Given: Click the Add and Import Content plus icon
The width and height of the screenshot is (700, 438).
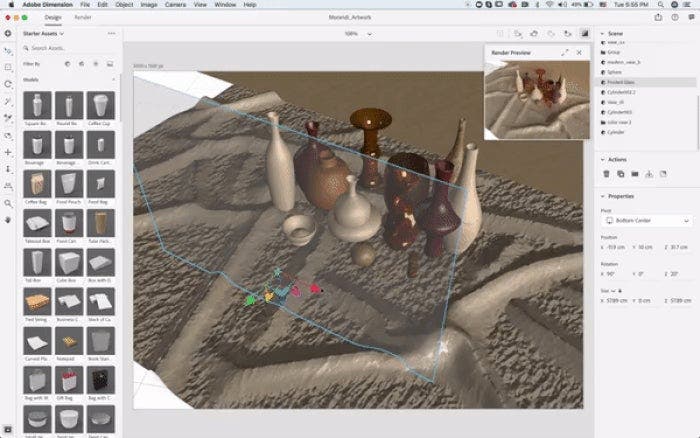Looking at the screenshot, I should [x=8, y=33].
